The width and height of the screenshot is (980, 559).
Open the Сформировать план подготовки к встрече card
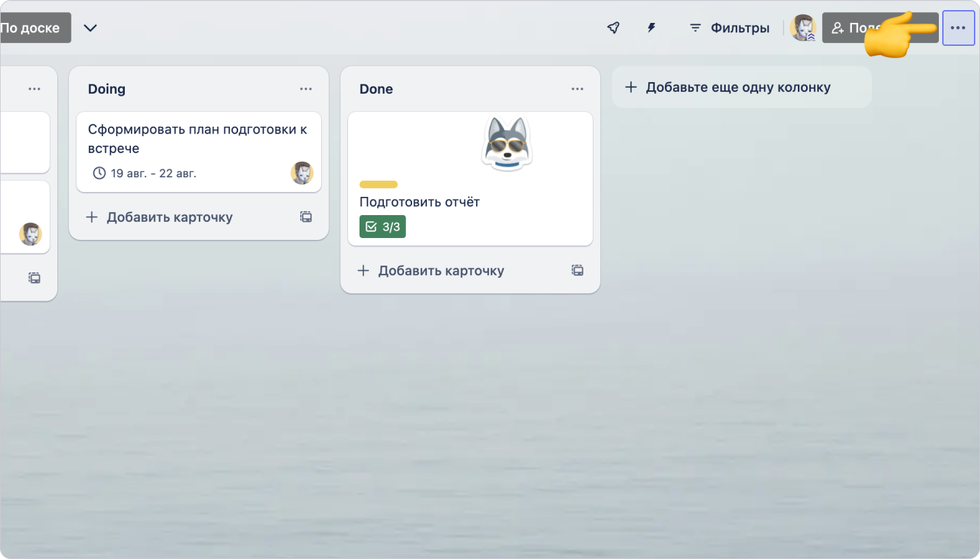[x=197, y=138]
